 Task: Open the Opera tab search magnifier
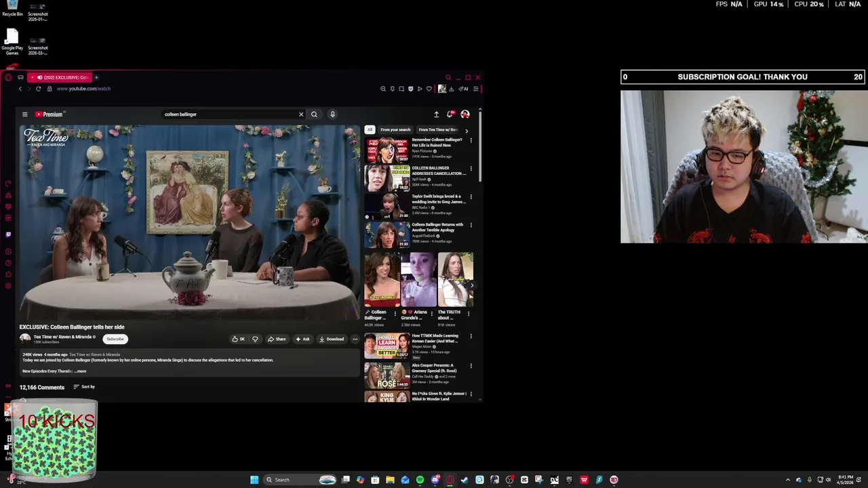pos(448,77)
